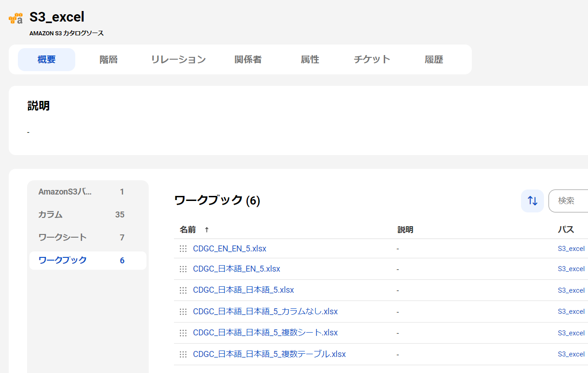Open the チケット tab
588x373 pixels.
pos(372,60)
